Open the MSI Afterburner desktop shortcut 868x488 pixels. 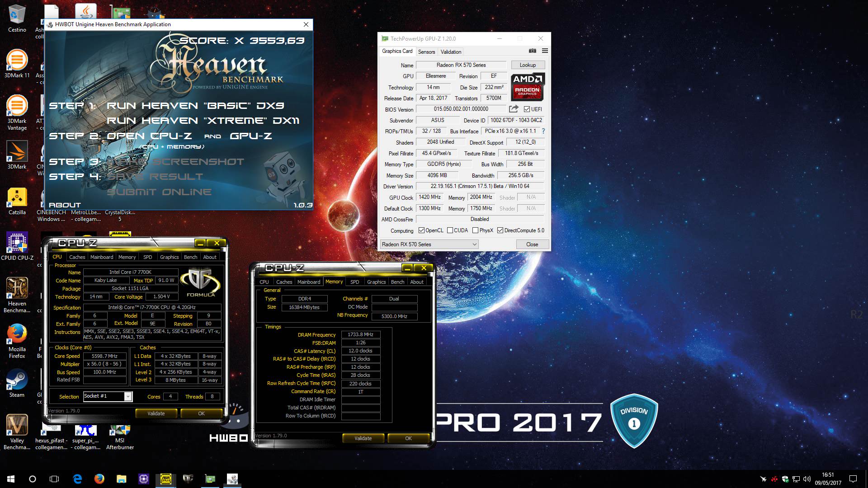coord(120,437)
